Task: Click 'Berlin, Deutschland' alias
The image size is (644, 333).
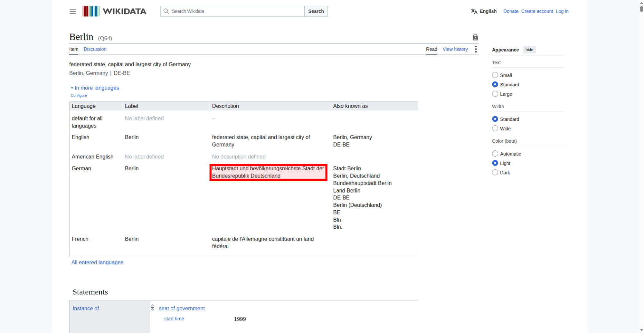Action: pyautogui.click(x=356, y=176)
